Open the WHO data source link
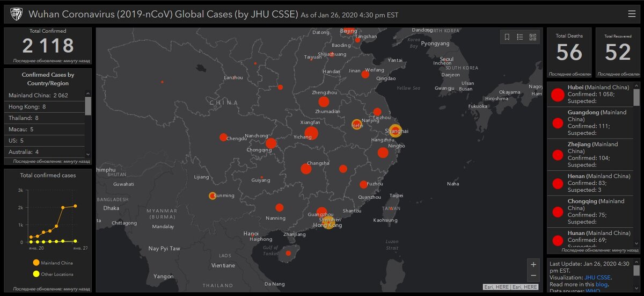The width and height of the screenshot is (644, 296). coord(593,291)
